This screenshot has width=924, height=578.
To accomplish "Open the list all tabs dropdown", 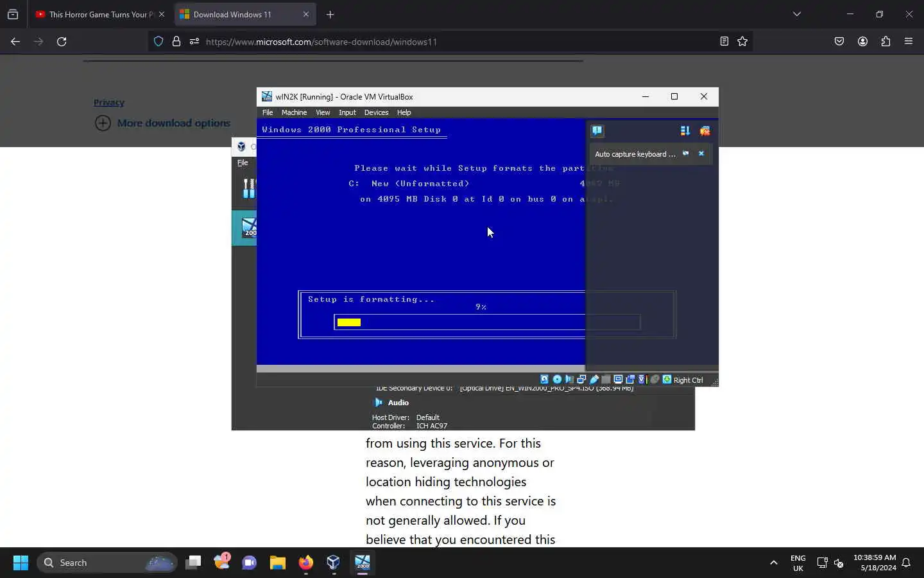I will pos(796,14).
